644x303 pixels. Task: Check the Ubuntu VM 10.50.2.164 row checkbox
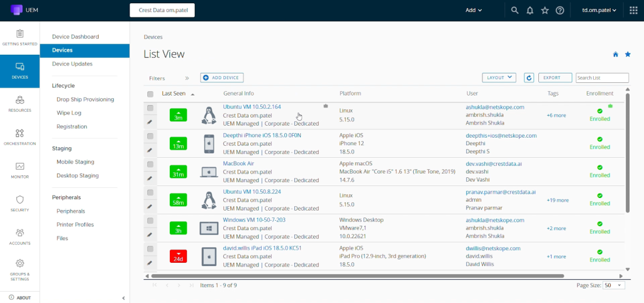(x=150, y=108)
